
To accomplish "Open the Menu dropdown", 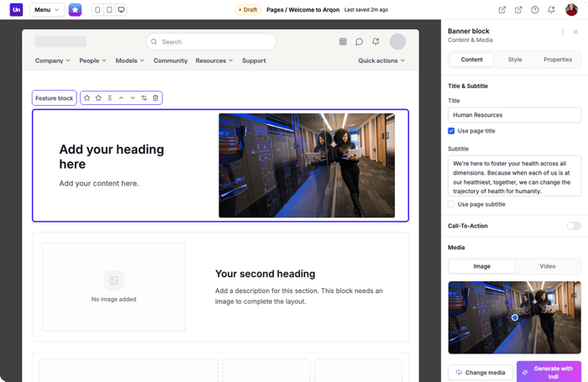I will coord(47,10).
